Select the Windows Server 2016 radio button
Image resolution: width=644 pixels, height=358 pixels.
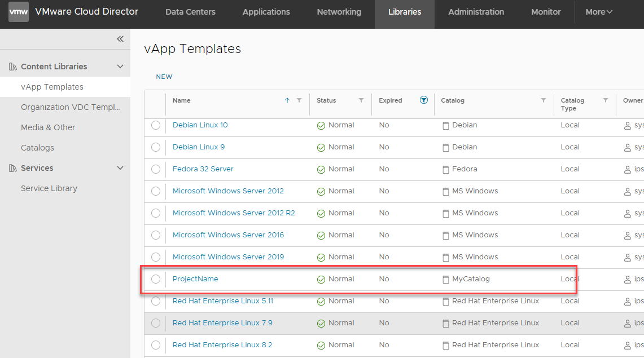pos(156,235)
